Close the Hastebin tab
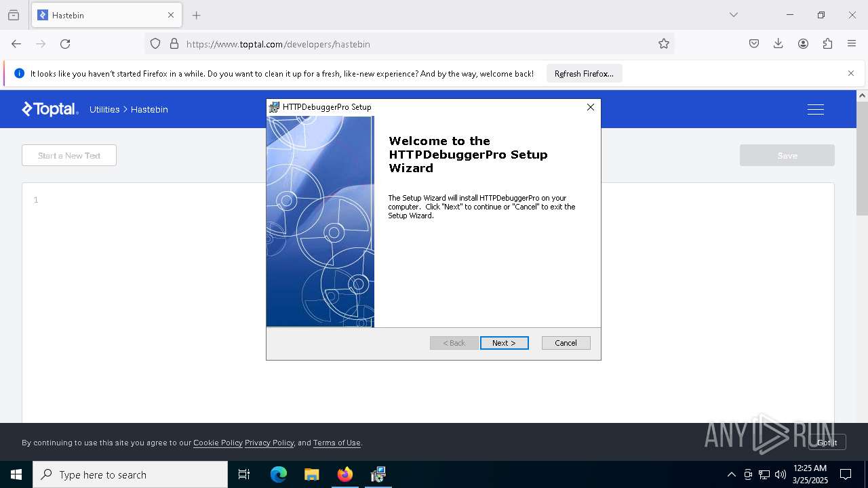 pyautogui.click(x=171, y=15)
